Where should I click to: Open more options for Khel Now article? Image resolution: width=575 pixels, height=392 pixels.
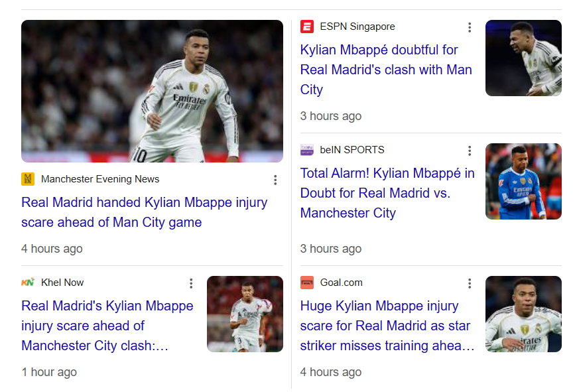coord(191,283)
